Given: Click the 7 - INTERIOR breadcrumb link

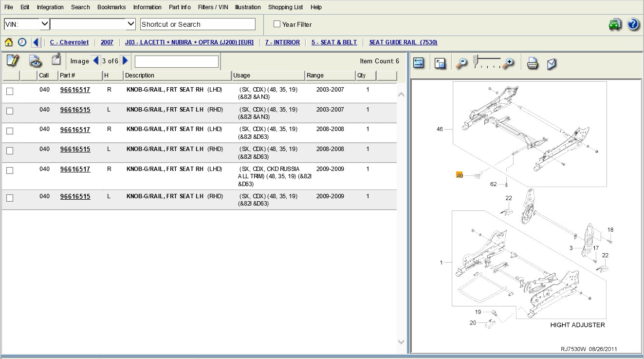Looking at the screenshot, I should pyautogui.click(x=282, y=42).
